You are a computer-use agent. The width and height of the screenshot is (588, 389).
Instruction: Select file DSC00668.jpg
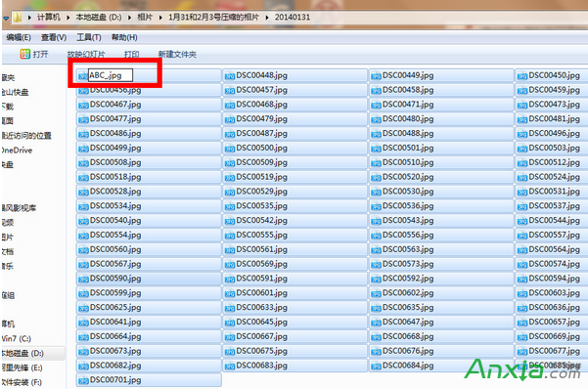coord(441,337)
